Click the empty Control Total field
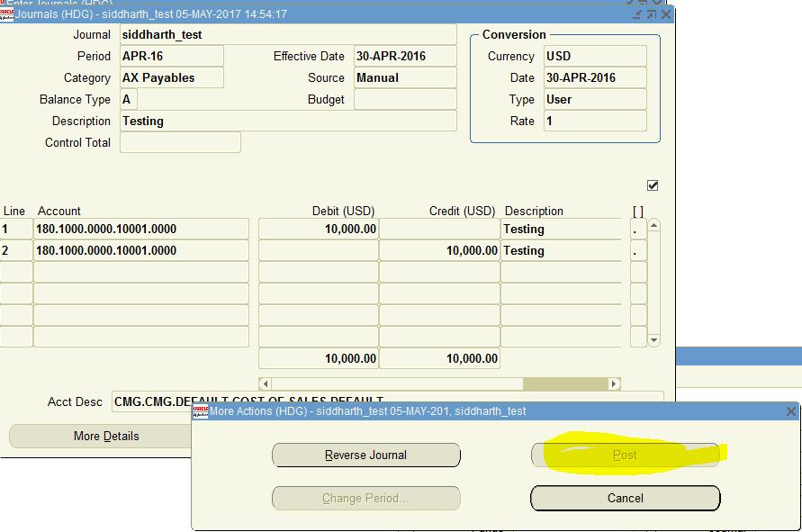The height and width of the screenshot is (532, 802). 180,142
